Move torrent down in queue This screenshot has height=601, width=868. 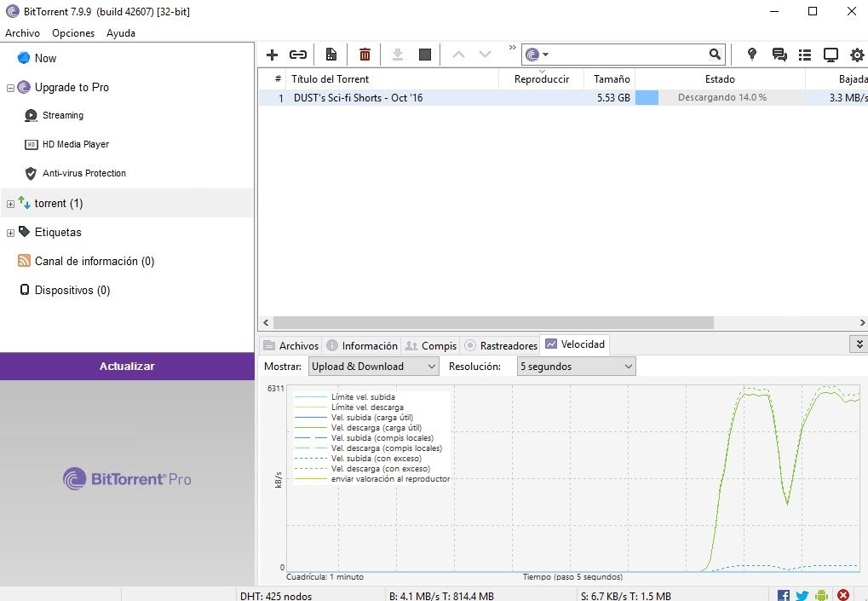point(485,55)
